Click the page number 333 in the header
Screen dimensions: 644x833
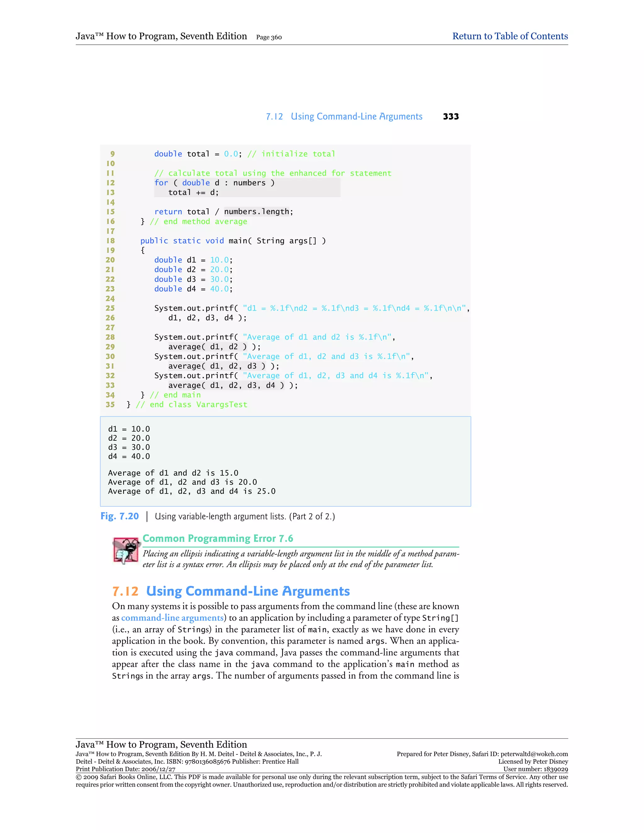coord(451,117)
